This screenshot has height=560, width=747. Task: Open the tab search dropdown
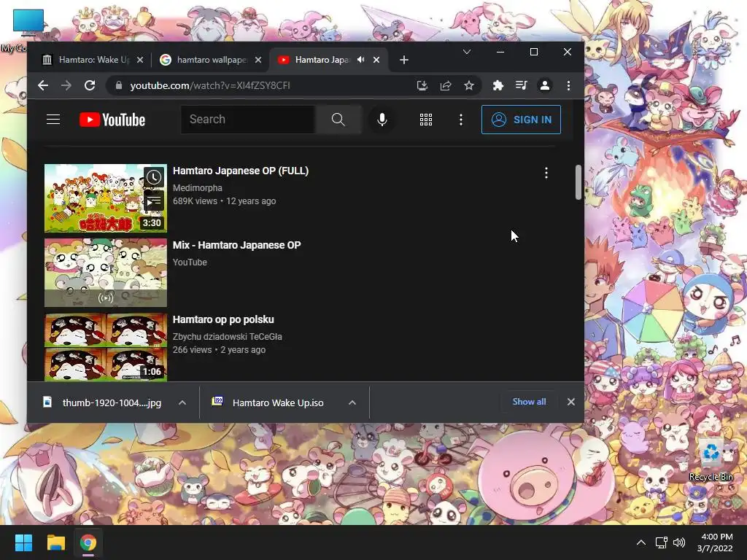click(467, 52)
